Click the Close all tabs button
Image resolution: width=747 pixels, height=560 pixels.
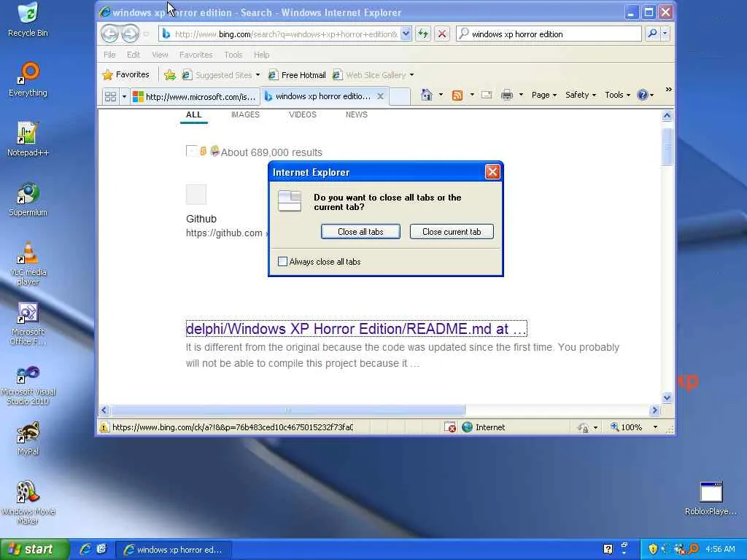(360, 232)
